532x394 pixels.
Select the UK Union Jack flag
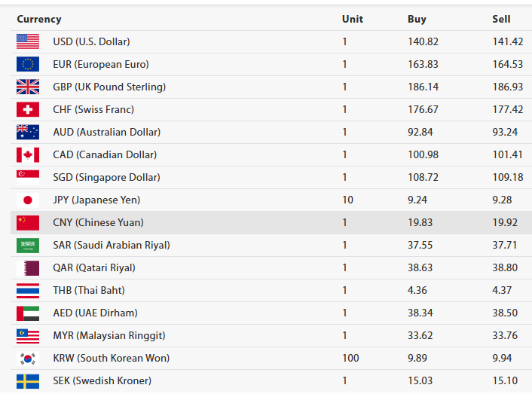click(x=28, y=87)
